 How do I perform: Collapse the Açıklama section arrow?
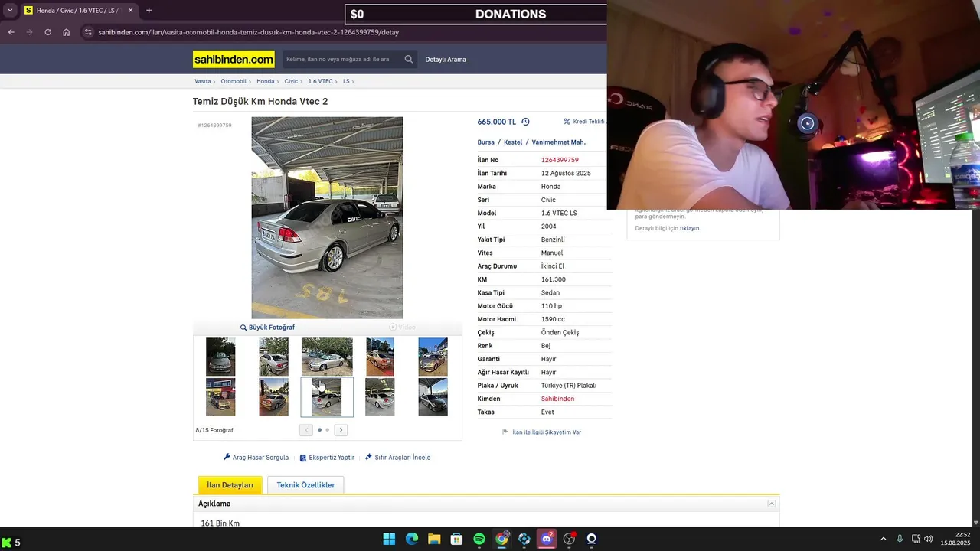pyautogui.click(x=771, y=504)
